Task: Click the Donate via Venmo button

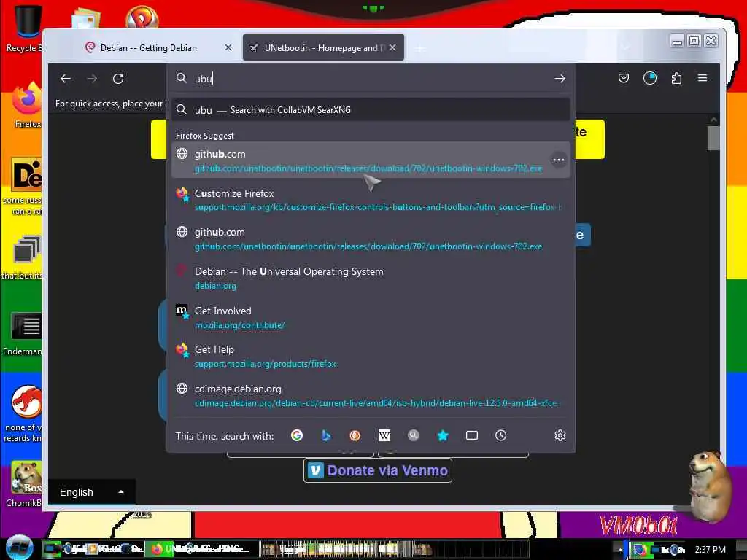Action: [378, 470]
